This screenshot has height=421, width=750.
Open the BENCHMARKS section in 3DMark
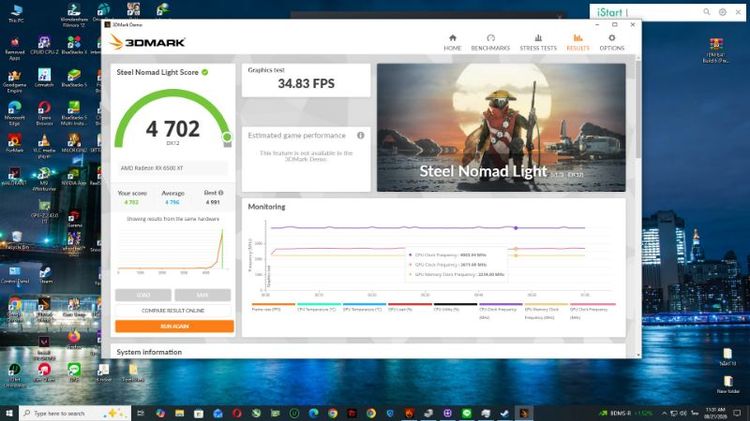pos(490,42)
